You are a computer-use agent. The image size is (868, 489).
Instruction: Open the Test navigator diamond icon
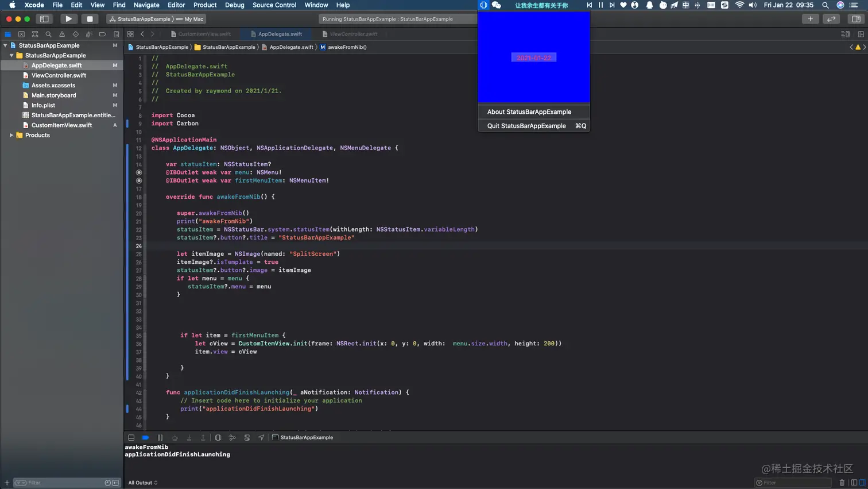(x=75, y=34)
